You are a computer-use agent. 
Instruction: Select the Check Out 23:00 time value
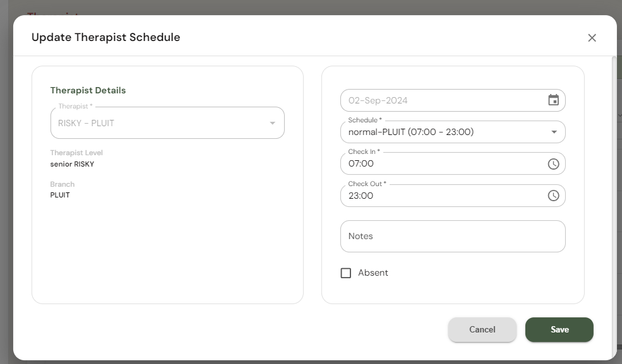click(361, 196)
